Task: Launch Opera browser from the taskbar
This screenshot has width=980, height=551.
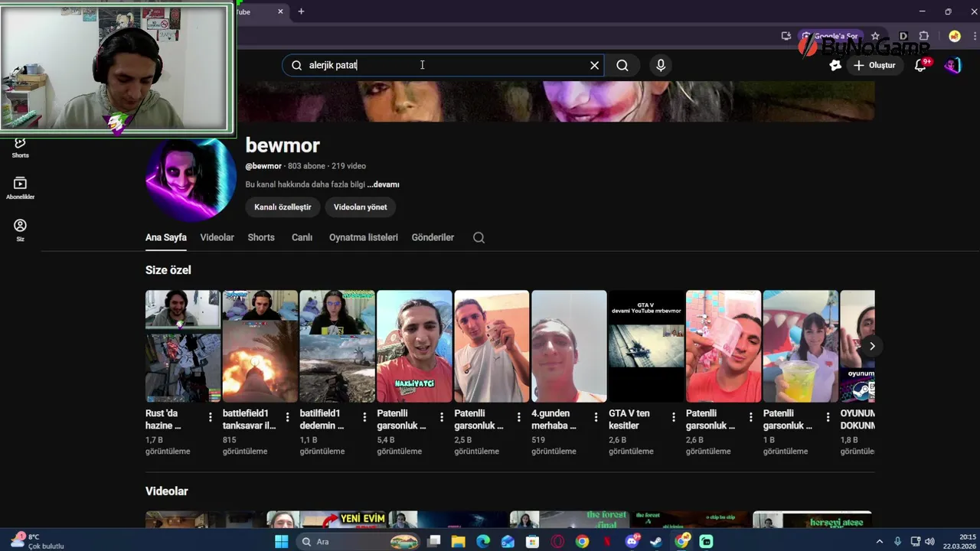Action: pyautogui.click(x=557, y=542)
